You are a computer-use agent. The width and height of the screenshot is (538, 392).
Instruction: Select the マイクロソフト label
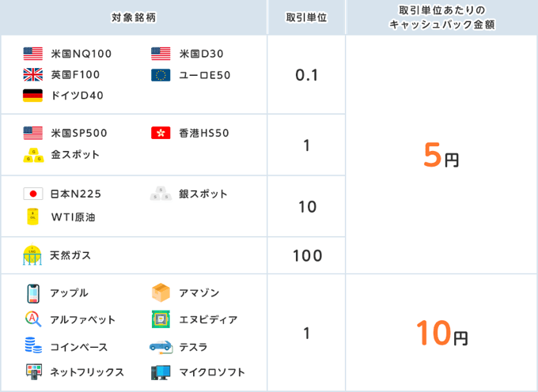pos(212,372)
